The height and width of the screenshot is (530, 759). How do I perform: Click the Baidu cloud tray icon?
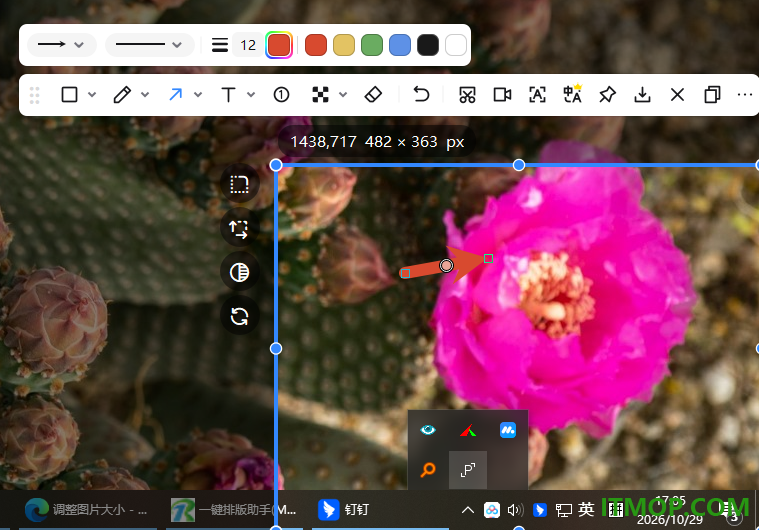pos(492,510)
